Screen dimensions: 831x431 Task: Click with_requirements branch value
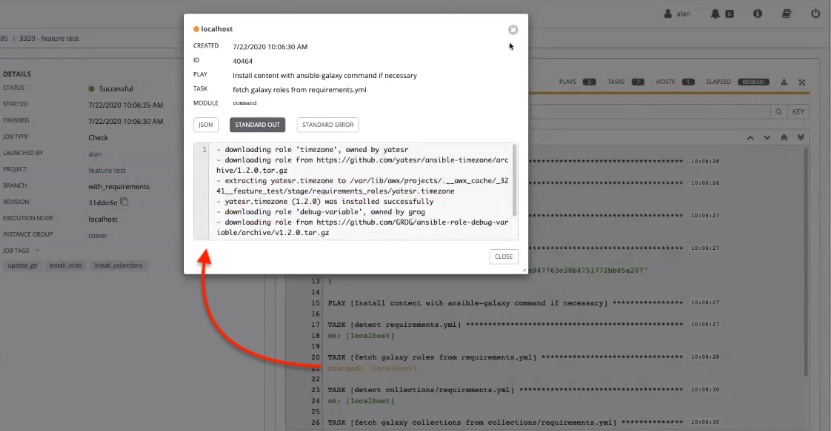point(119,187)
